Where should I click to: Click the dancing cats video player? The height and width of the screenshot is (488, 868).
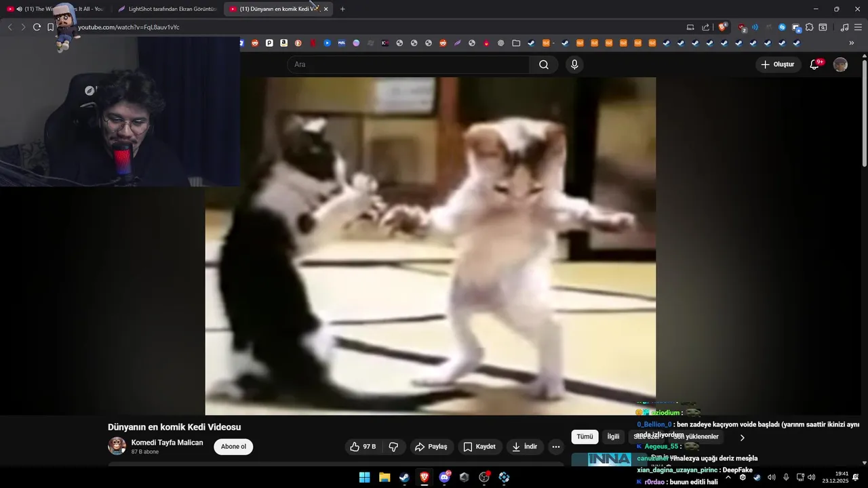point(430,245)
